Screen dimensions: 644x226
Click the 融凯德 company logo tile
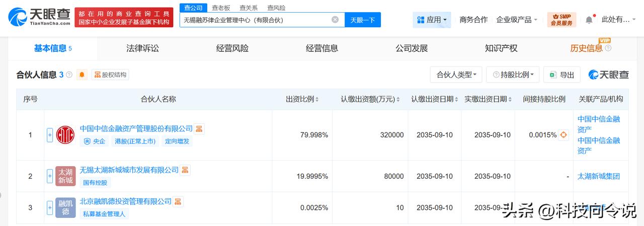[x=65, y=207]
